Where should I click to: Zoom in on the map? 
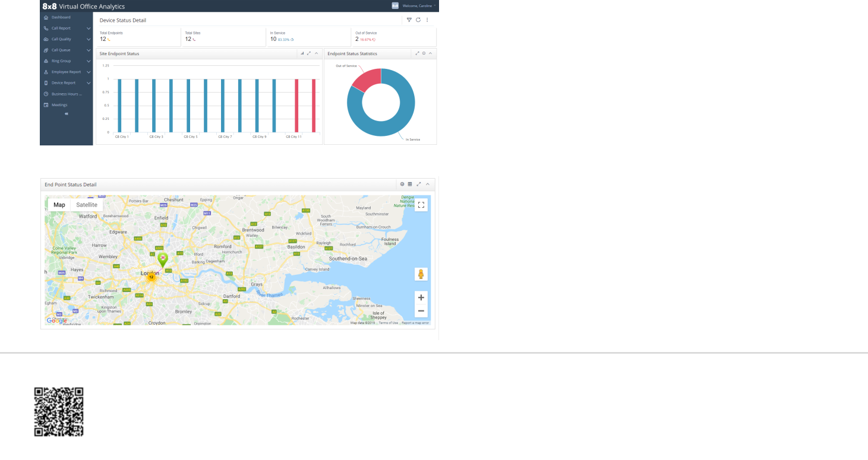click(x=421, y=297)
